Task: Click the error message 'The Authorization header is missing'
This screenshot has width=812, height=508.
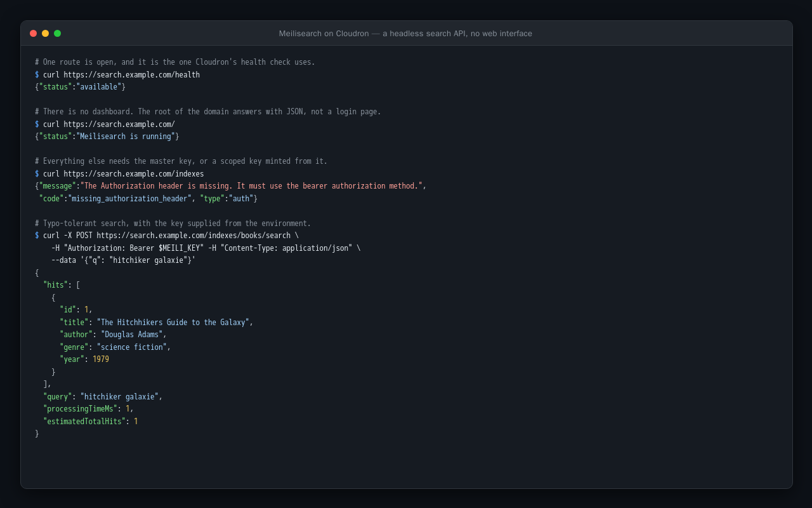Action: coord(156,186)
